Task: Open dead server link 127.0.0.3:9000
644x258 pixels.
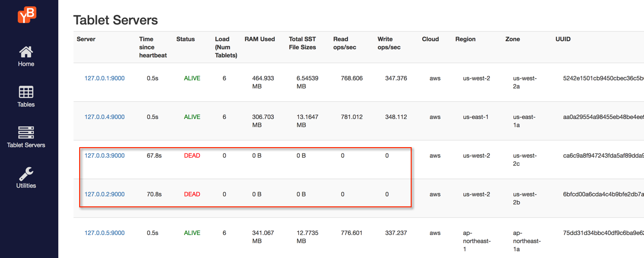Action: tap(104, 156)
